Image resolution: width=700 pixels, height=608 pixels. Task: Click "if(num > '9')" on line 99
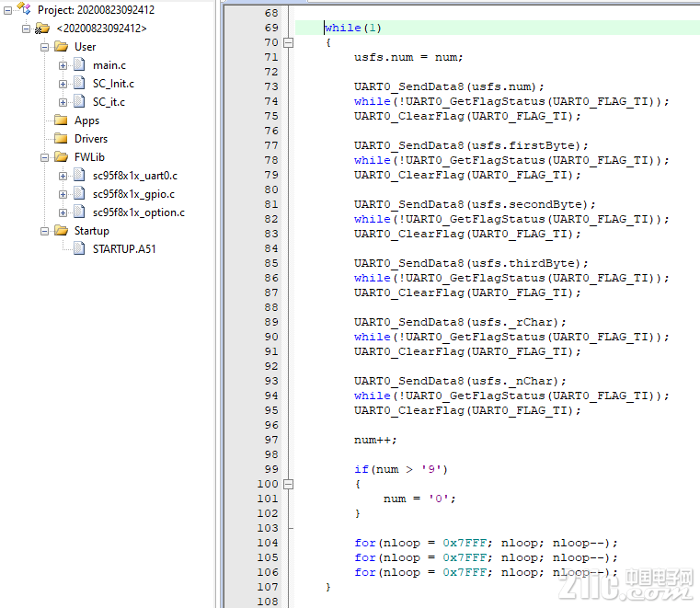pos(401,469)
